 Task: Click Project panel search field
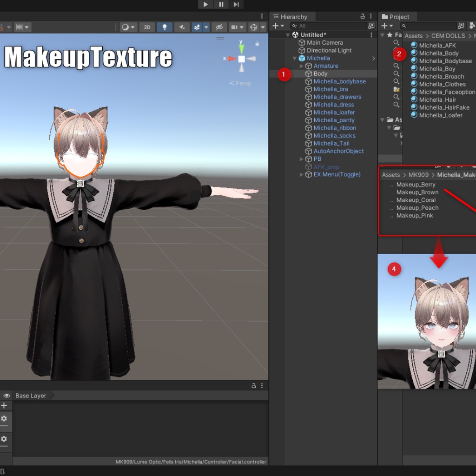[x=428, y=26]
